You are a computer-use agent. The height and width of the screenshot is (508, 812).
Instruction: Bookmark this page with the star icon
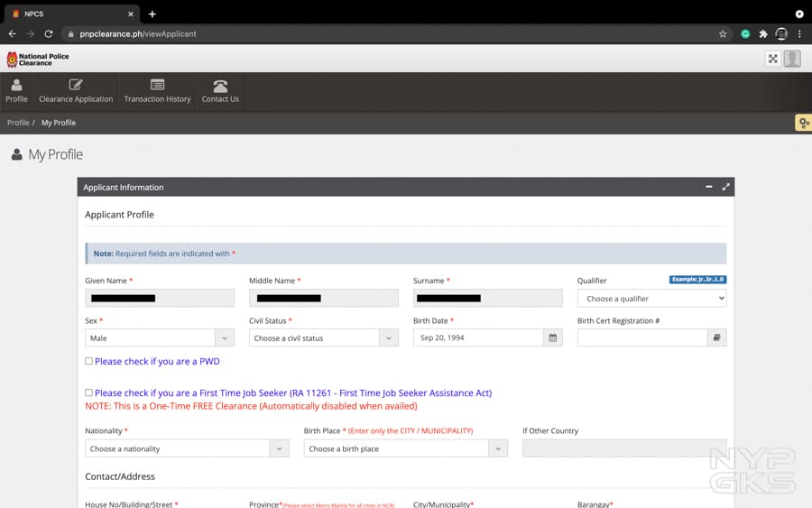click(x=723, y=34)
